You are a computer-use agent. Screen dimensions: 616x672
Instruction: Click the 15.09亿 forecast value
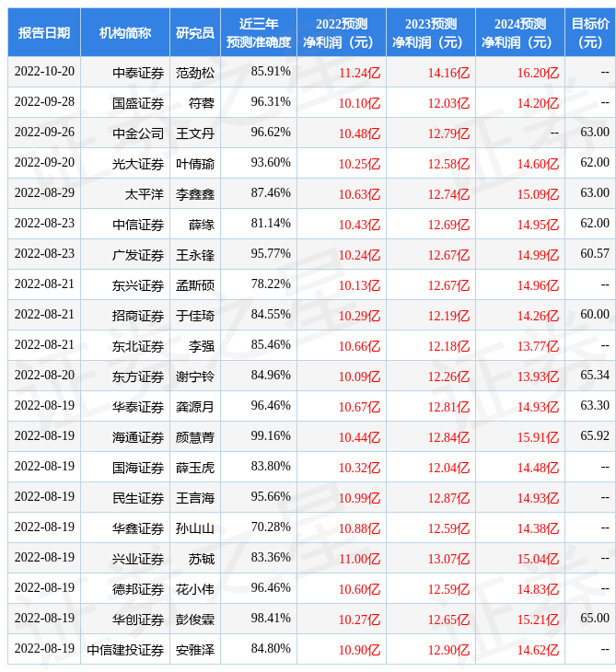(x=538, y=194)
